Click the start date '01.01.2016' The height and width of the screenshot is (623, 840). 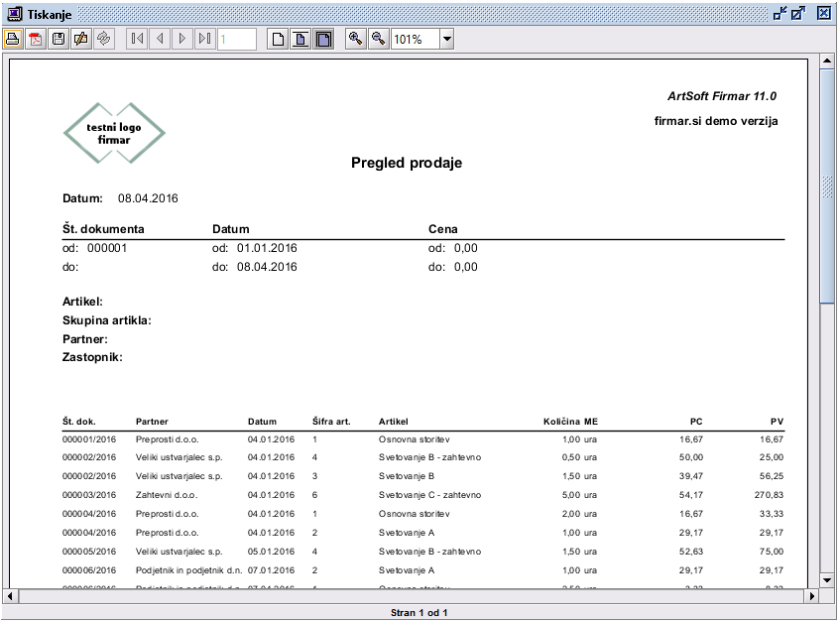(x=267, y=248)
